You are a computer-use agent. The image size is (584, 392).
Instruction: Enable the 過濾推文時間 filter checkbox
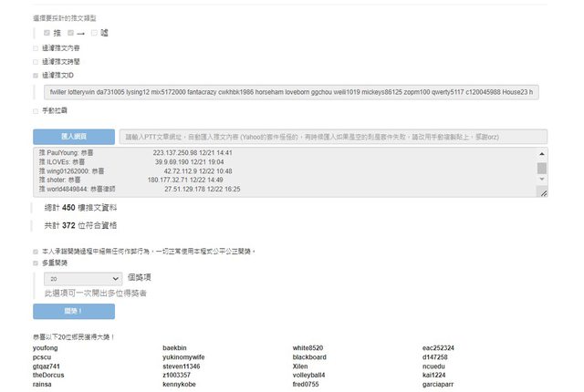pos(36,61)
